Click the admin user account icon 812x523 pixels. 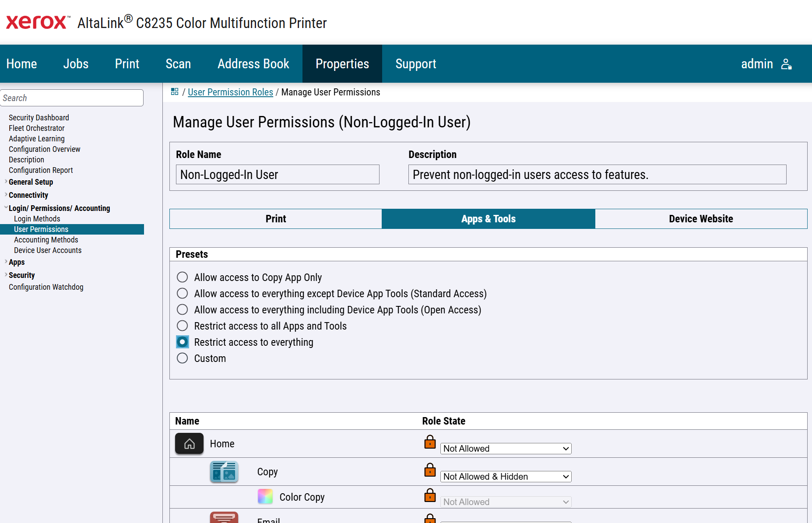tap(786, 64)
